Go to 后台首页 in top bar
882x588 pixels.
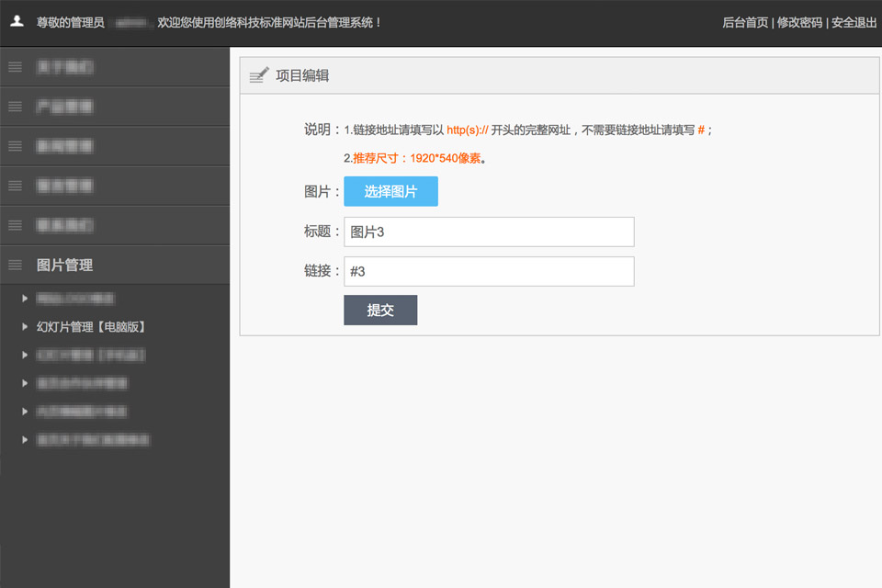745,22
